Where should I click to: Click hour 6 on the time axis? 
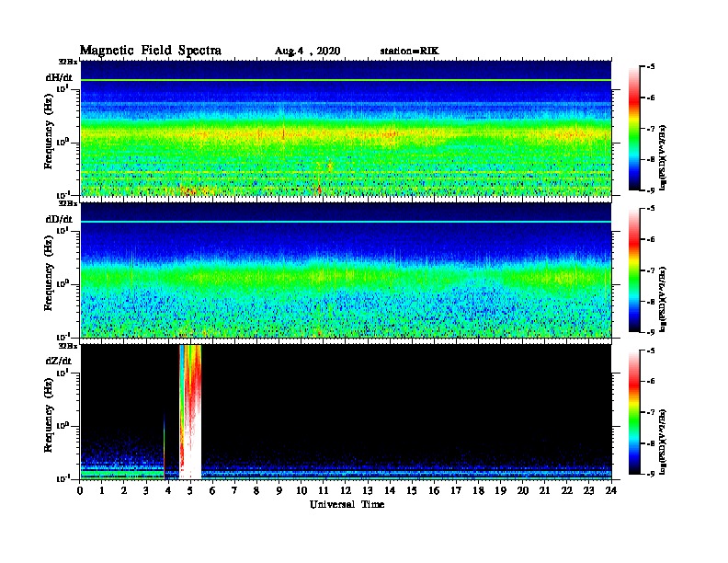(213, 490)
